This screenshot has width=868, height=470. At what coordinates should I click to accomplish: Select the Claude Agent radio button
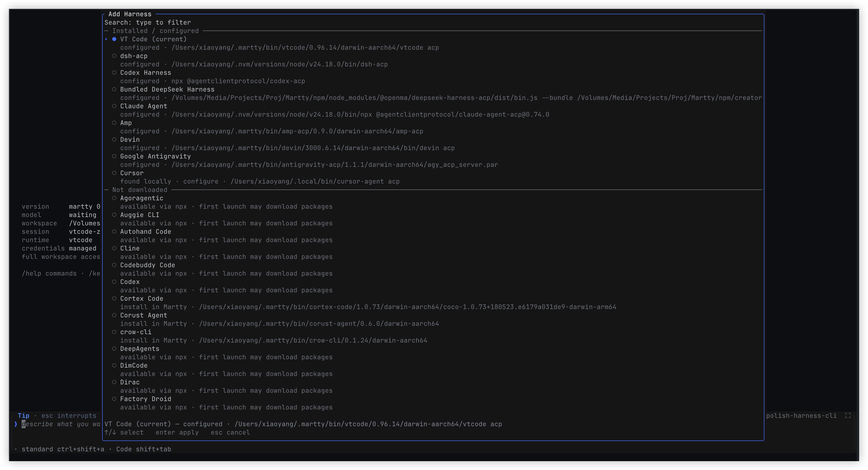pos(114,106)
